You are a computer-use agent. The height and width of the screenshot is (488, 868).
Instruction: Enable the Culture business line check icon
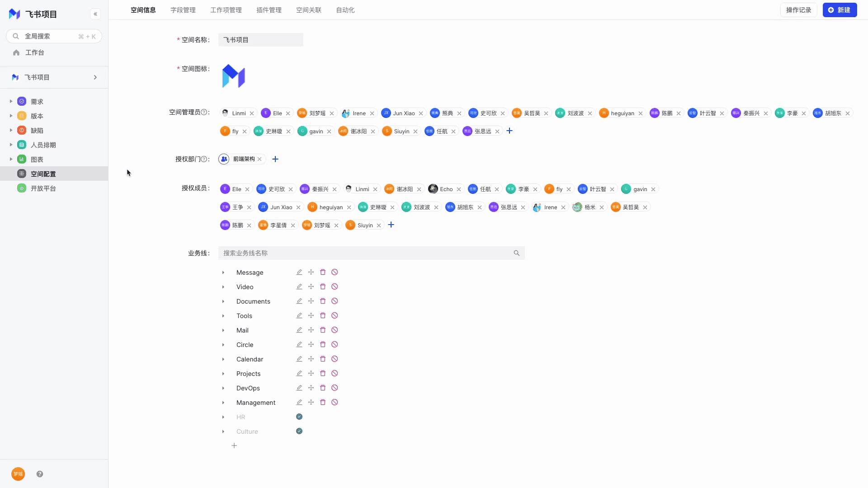299,431
